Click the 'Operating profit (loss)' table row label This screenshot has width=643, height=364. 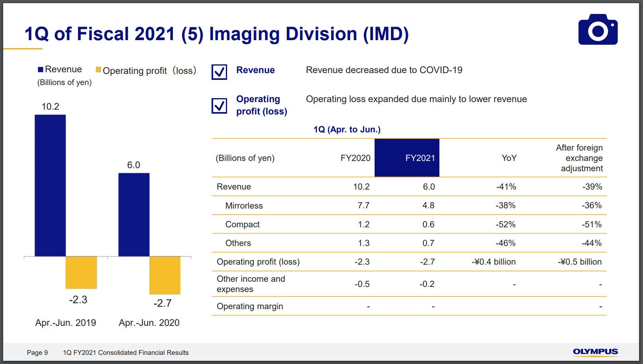258,262
